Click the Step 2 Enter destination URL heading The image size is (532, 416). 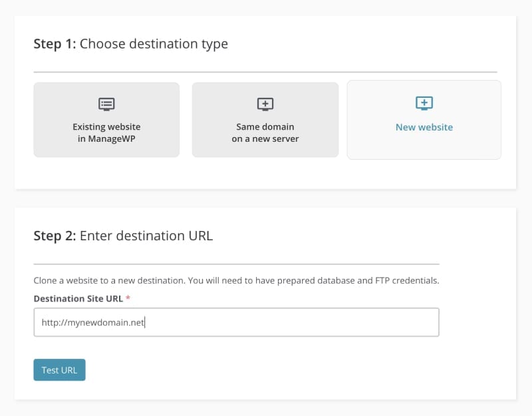point(123,236)
